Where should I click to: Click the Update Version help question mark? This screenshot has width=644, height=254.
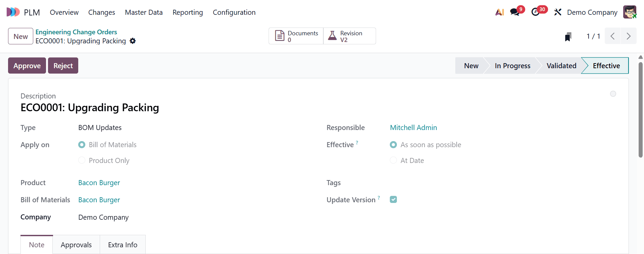pyautogui.click(x=379, y=198)
